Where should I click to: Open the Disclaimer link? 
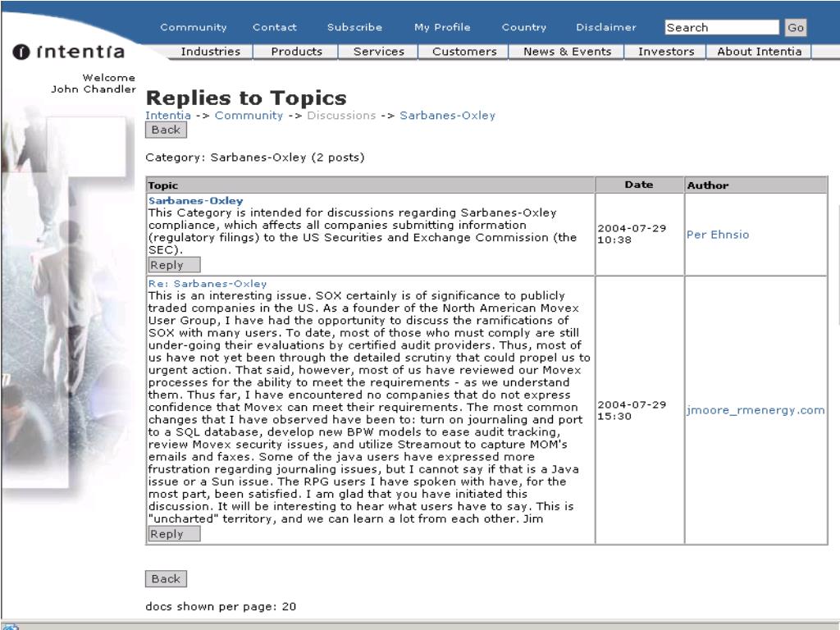click(606, 27)
